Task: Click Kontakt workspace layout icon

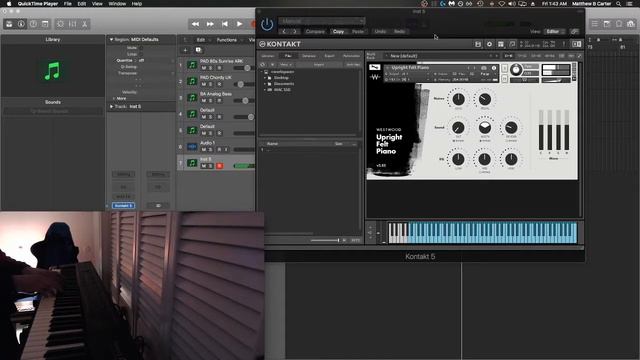Action: 501,44
